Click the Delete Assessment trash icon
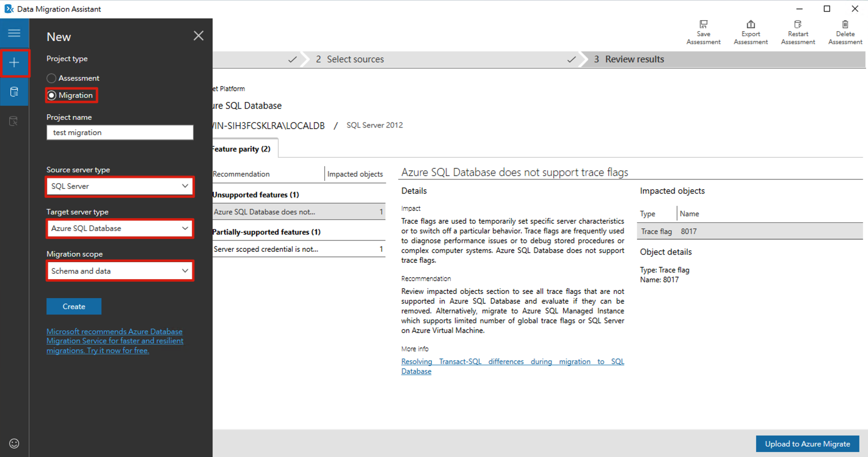The height and width of the screenshot is (457, 868). 845,25
